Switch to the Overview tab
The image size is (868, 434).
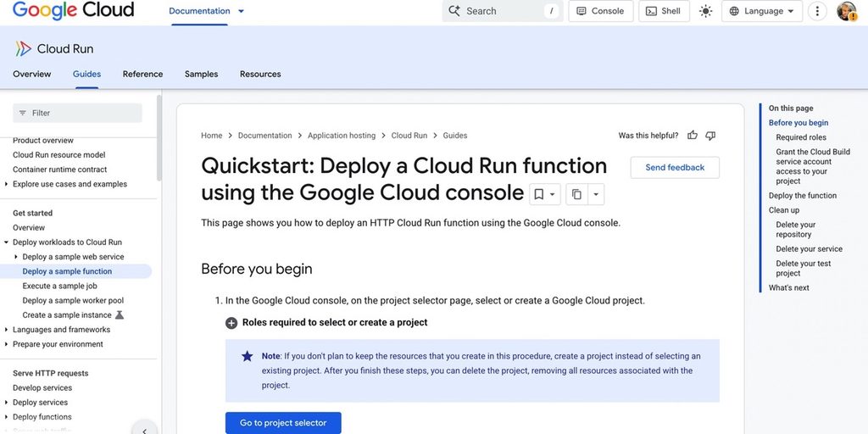[x=32, y=74]
